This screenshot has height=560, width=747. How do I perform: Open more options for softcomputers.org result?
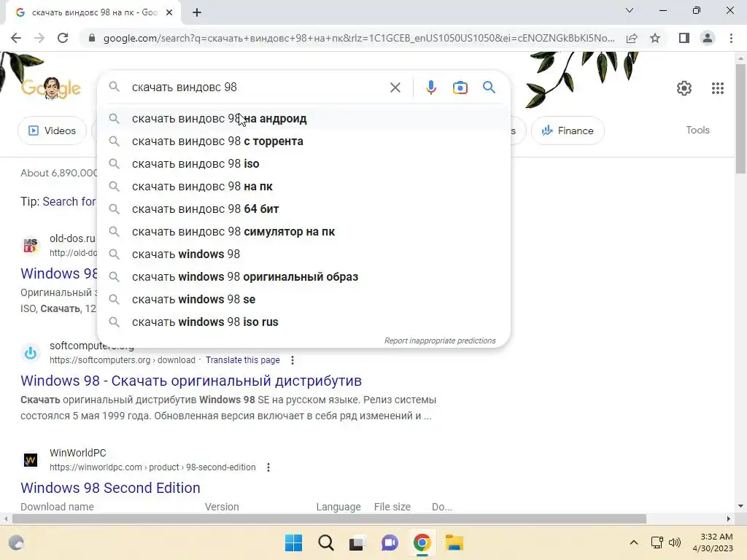point(293,360)
